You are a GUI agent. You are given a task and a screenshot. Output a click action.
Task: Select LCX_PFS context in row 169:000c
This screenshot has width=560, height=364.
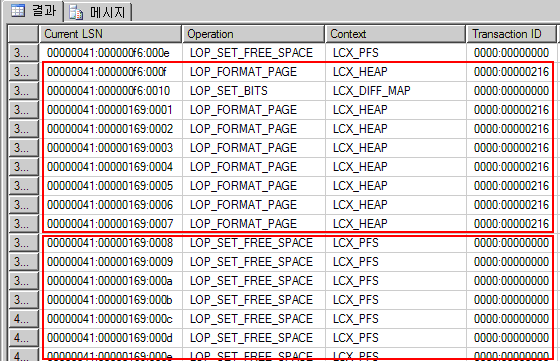396,319
